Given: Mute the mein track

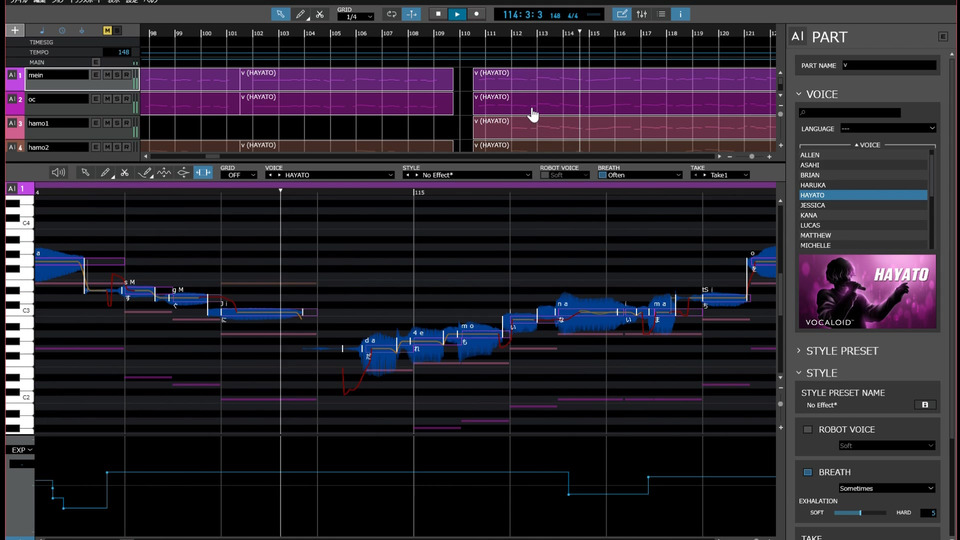Looking at the screenshot, I should [106, 75].
